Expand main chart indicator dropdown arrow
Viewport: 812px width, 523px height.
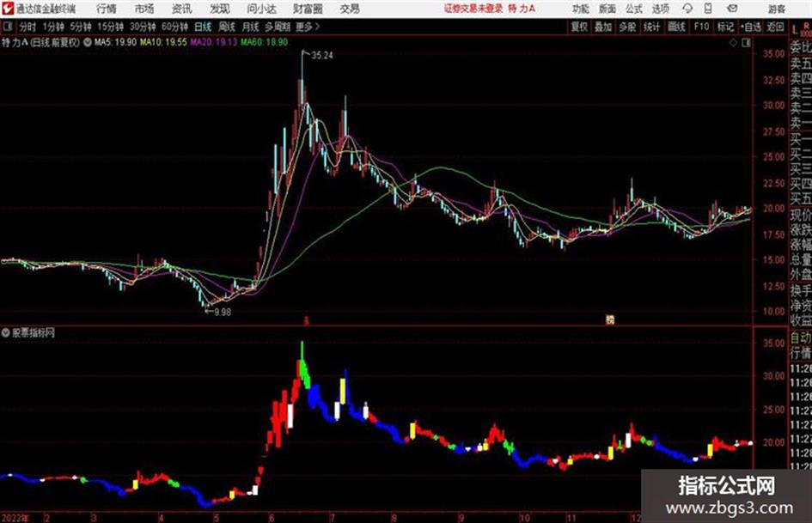(x=87, y=42)
